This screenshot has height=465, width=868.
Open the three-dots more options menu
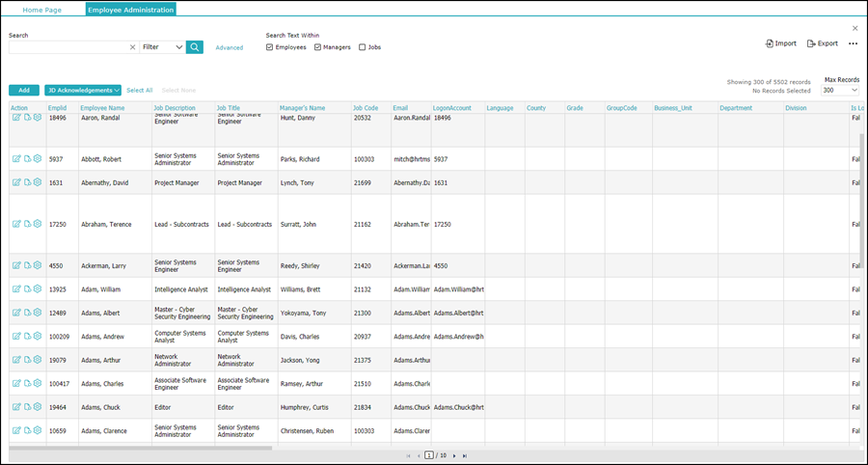click(853, 43)
